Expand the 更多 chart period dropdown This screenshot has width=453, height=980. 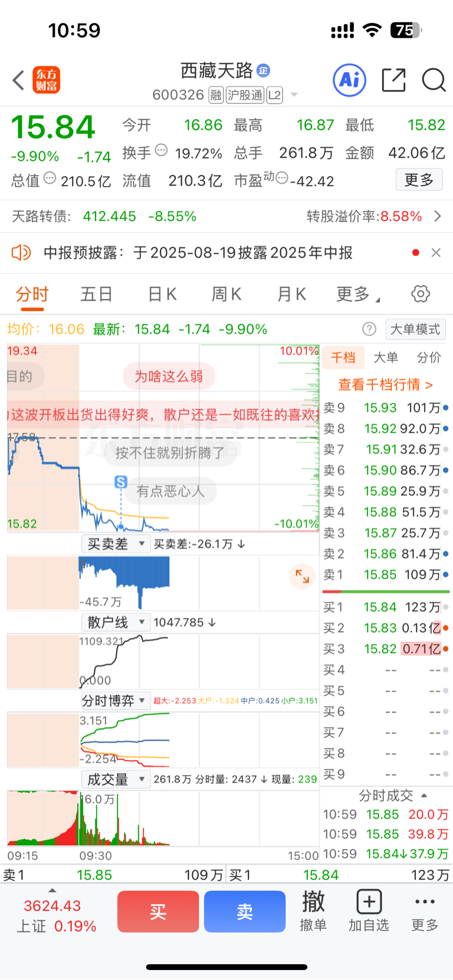pyautogui.click(x=357, y=294)
